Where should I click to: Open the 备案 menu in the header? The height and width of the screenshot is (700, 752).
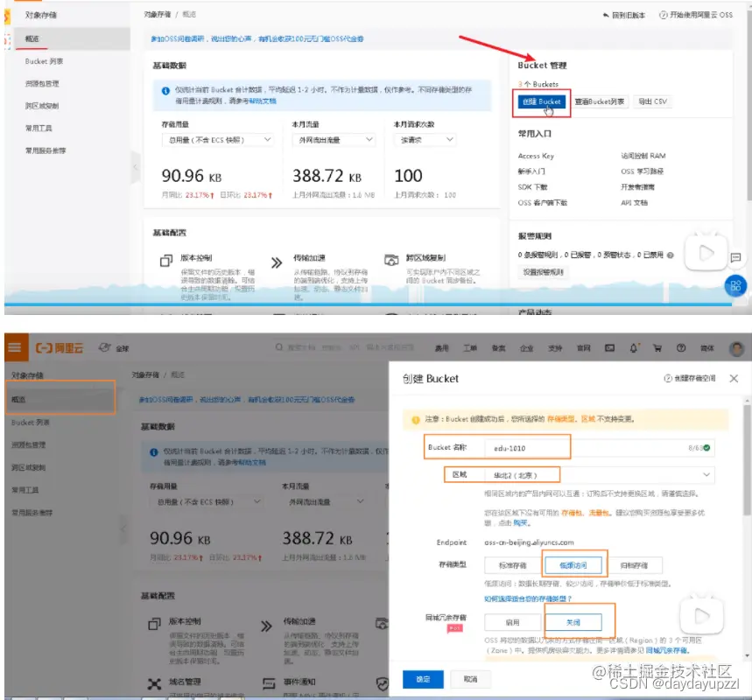498,348
